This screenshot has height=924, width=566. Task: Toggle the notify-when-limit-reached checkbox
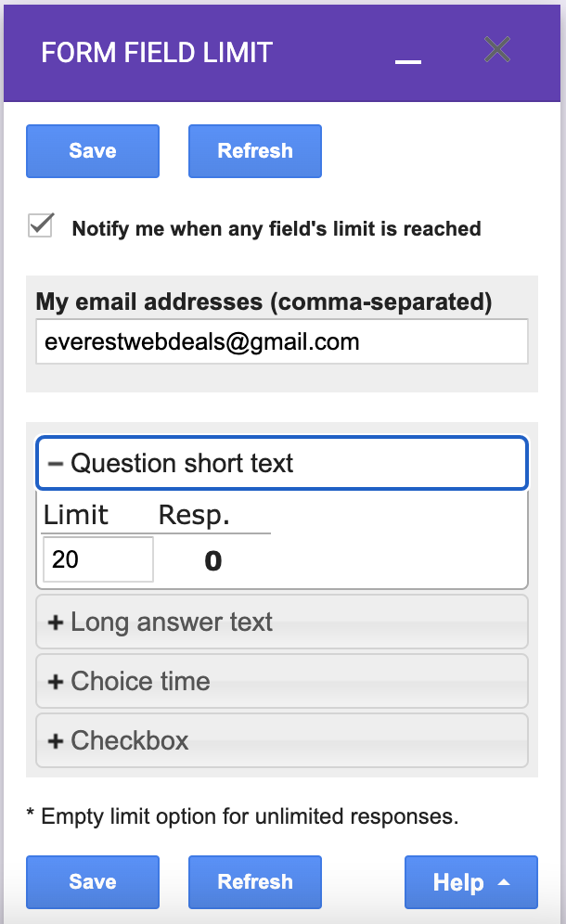(40, 226)
